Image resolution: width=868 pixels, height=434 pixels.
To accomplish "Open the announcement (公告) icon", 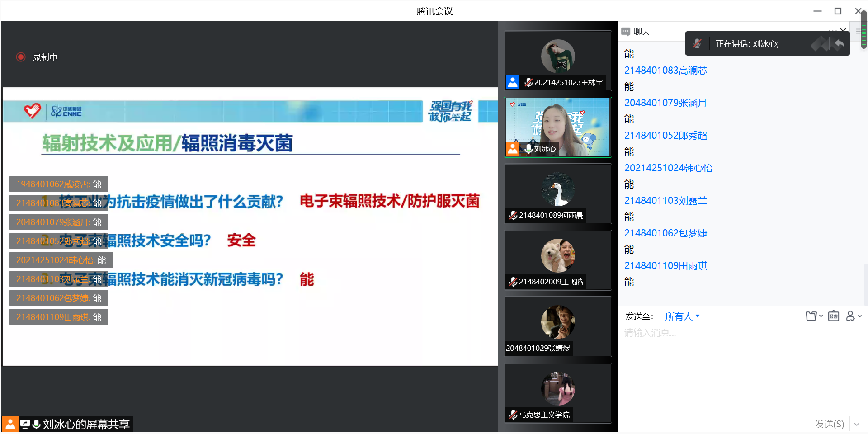I will pos(834,316).
